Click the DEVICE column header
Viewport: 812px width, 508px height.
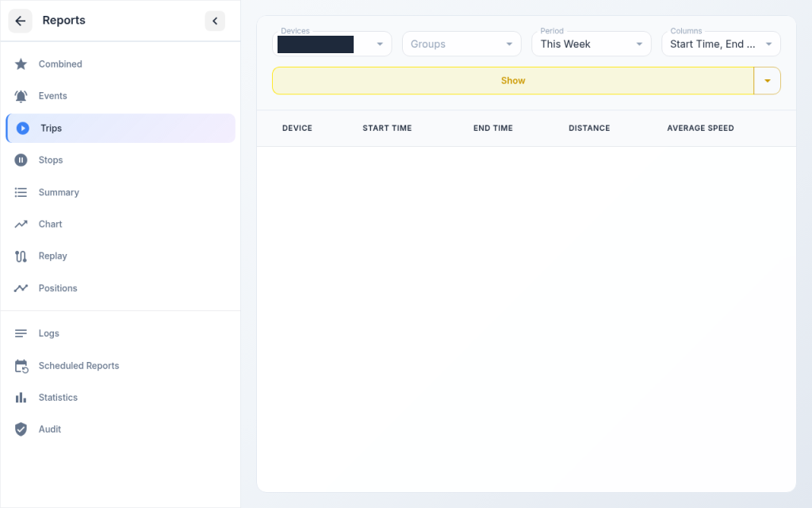pos(297,128)
